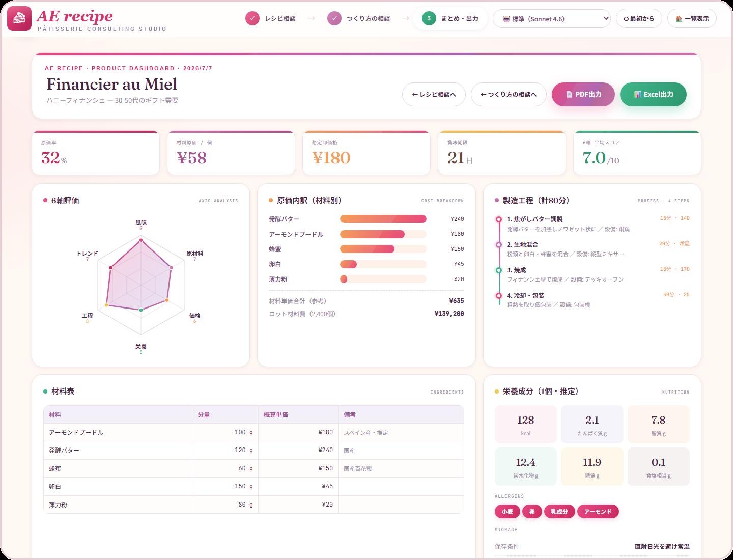Image resolution: width=733 pixels, height=560 pixels.
Task: Click the step 3 number circle
Action: [429, 19]
